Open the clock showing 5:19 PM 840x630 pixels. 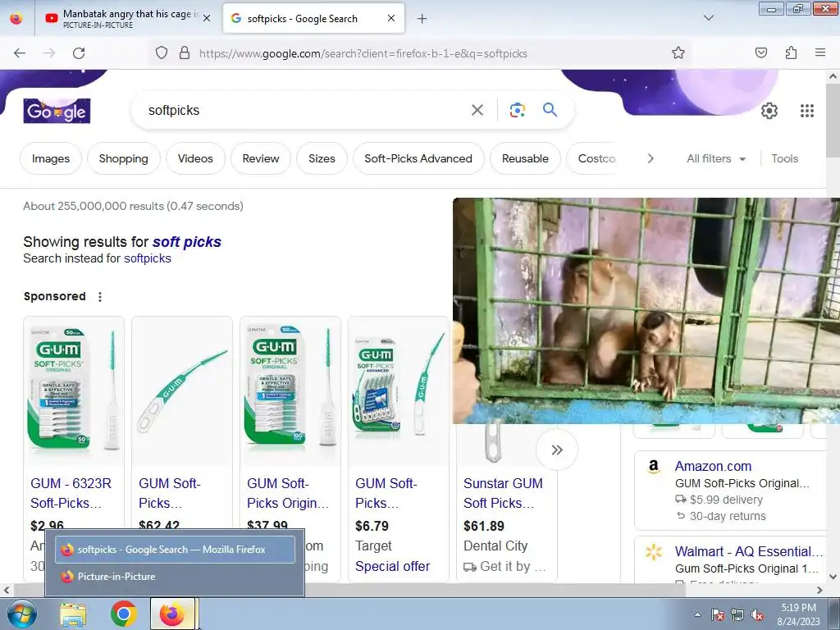[x=798, y=614]
